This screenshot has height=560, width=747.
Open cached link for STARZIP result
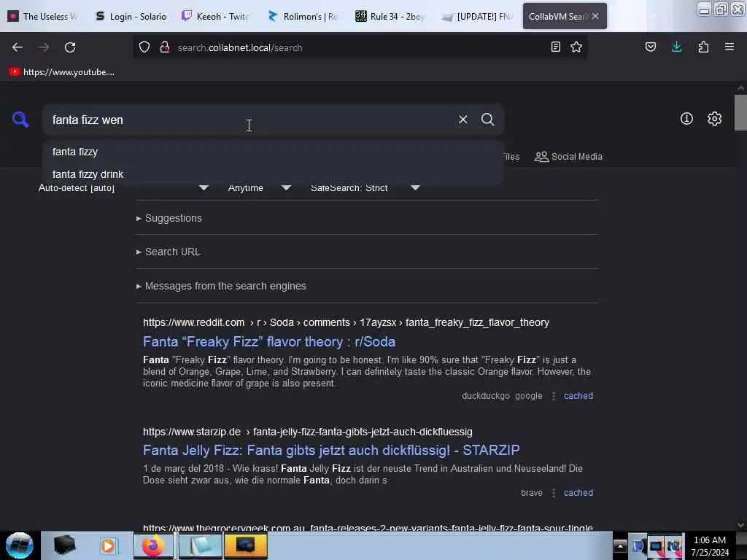pyautogui.click(x=578, y=493)
